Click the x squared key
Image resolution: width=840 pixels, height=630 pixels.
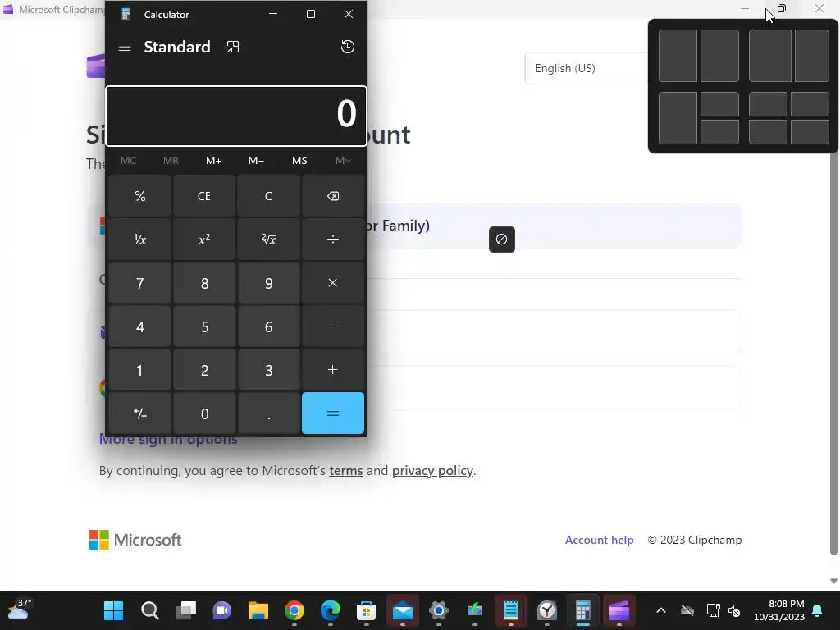tap(204, 240)
